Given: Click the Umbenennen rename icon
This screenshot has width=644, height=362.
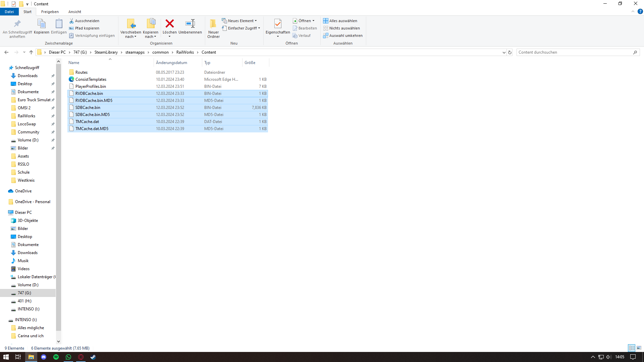Looking at the screenshot, I should tap(190, 24).
